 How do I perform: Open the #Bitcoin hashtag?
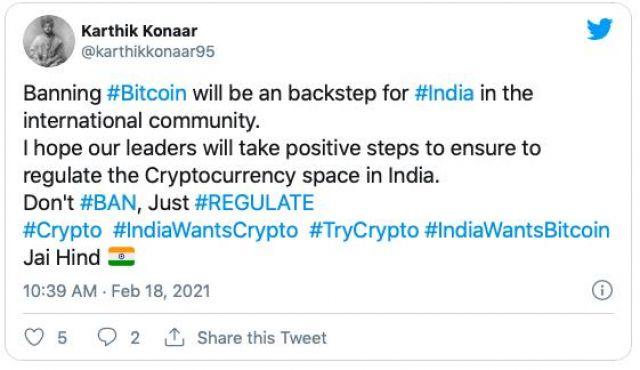[x=147, y=93]
